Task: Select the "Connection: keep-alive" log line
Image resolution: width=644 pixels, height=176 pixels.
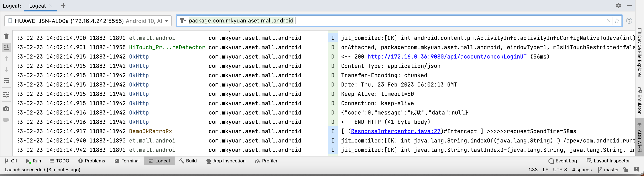Action: pyautogui.click(x=377, y=103)
